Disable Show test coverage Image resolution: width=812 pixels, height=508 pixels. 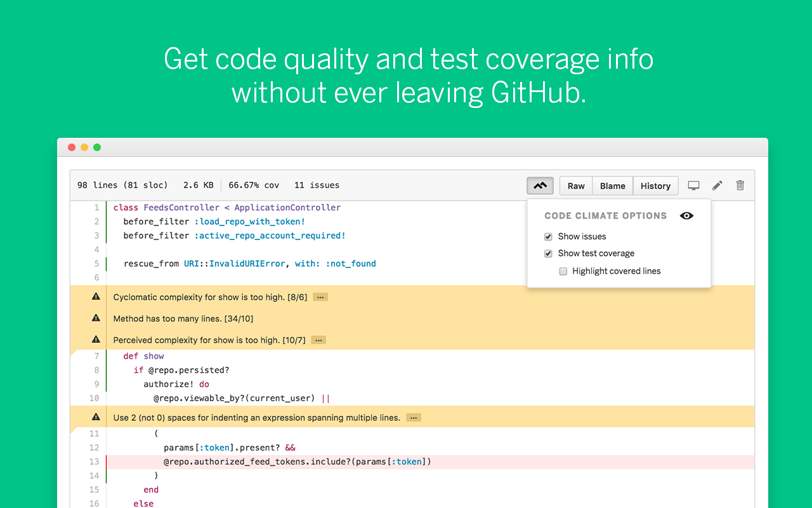548,253
